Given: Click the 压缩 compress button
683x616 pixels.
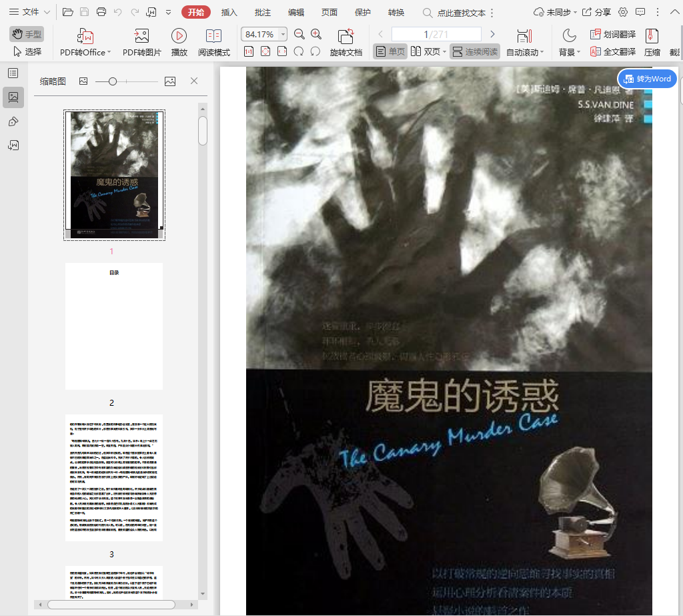Looking at the screenshot, I should (x=652, y=42).
